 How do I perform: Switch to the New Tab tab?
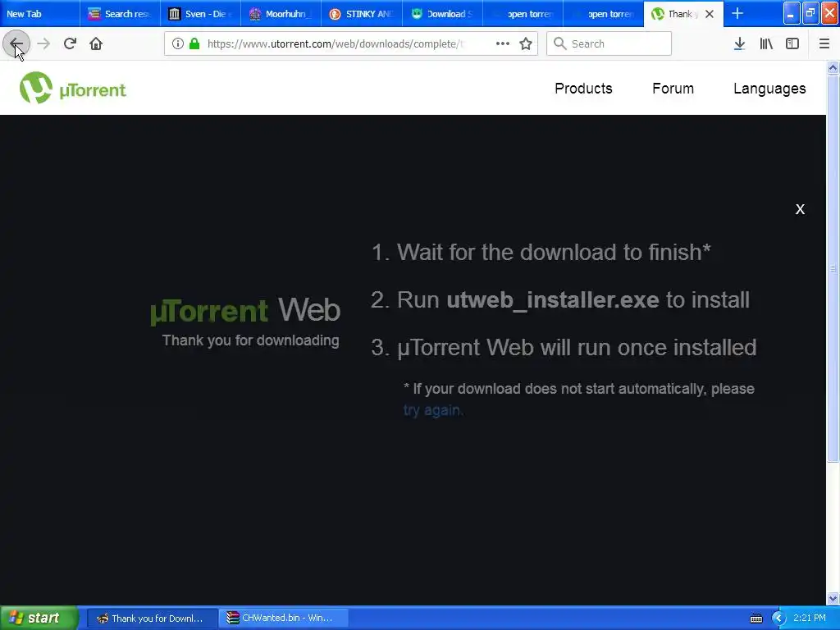[x=39, y=13]
